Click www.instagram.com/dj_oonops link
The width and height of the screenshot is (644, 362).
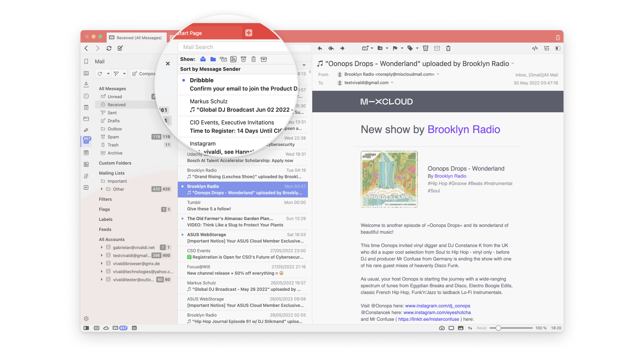click(437, 305)
